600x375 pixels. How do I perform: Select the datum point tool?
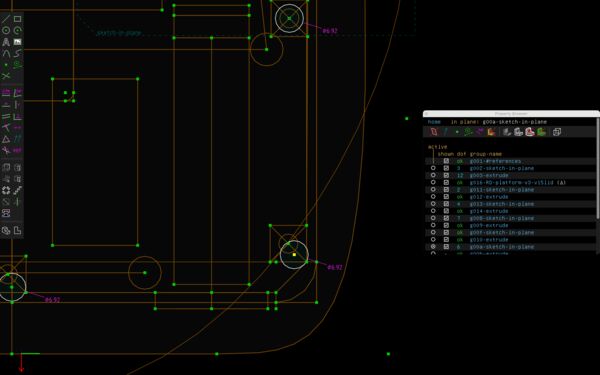[x=6, y=65]
